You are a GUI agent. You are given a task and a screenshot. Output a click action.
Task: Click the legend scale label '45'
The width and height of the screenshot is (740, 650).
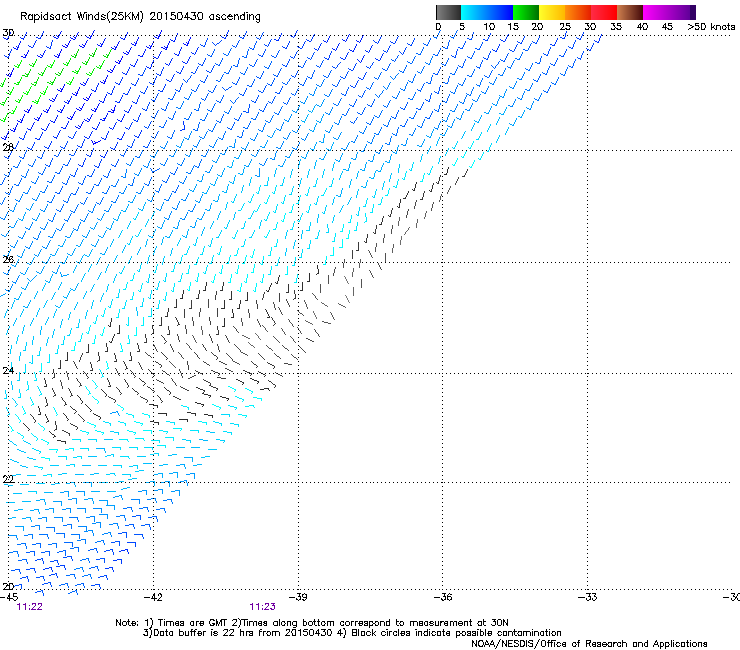coord(667,27)
